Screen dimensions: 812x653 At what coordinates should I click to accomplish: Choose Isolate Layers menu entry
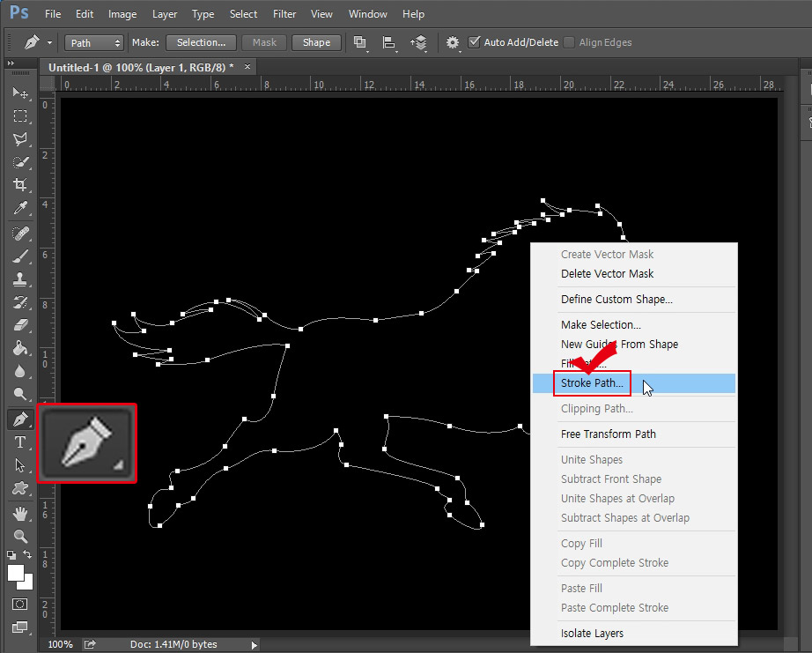click(x=634, y=634)
